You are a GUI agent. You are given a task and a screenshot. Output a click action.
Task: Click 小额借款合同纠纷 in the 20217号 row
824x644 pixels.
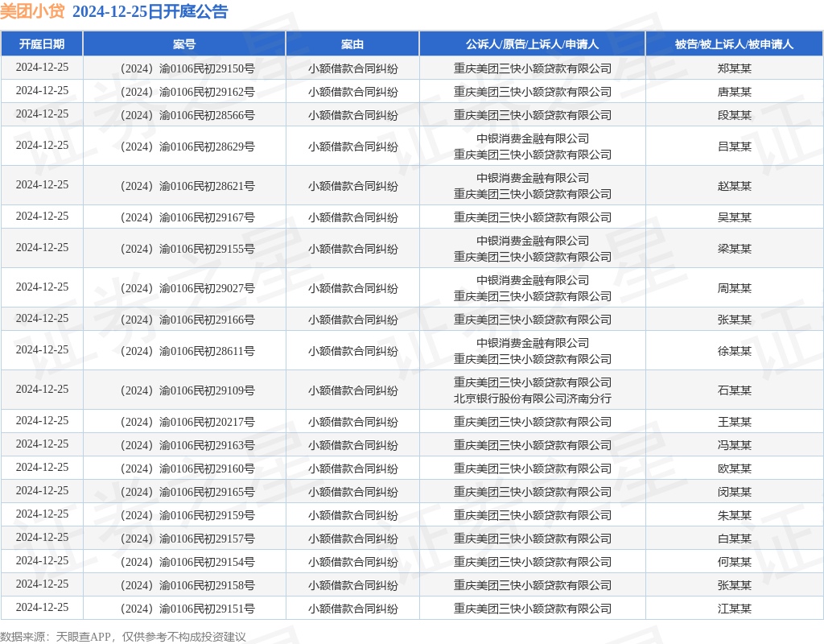tap(352, 422)
